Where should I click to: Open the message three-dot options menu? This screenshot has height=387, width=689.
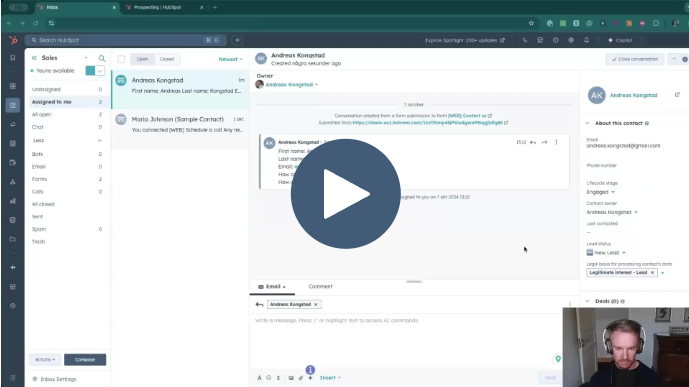pos(556,142)
